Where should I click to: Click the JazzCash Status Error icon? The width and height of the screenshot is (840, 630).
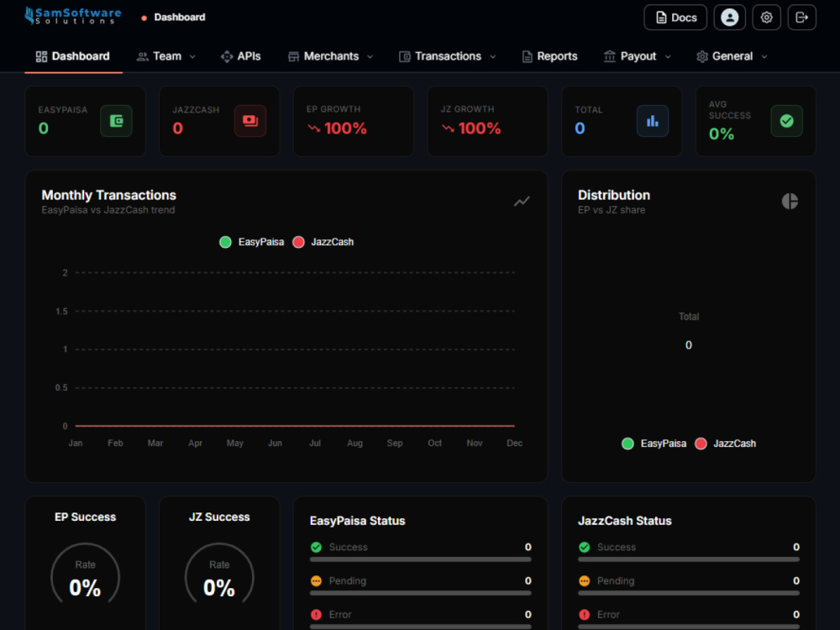585,615
